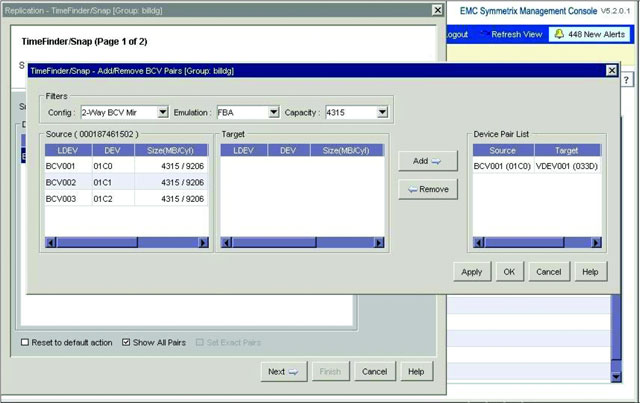The width and height of the screenshot is (640, 403).
Task: Select pair BCV001 (01C0) in Device Pair List
Action: pos(502,166)
